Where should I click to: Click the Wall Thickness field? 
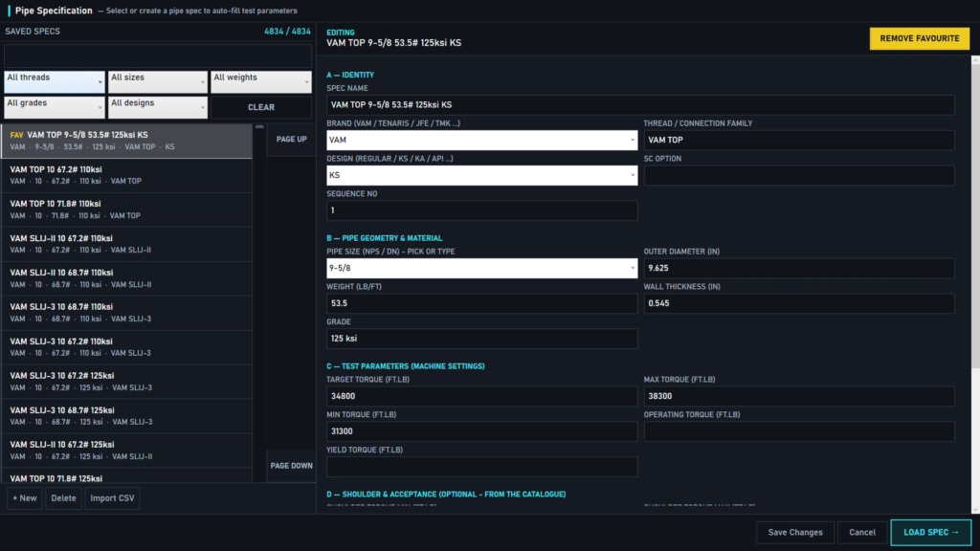799,303
